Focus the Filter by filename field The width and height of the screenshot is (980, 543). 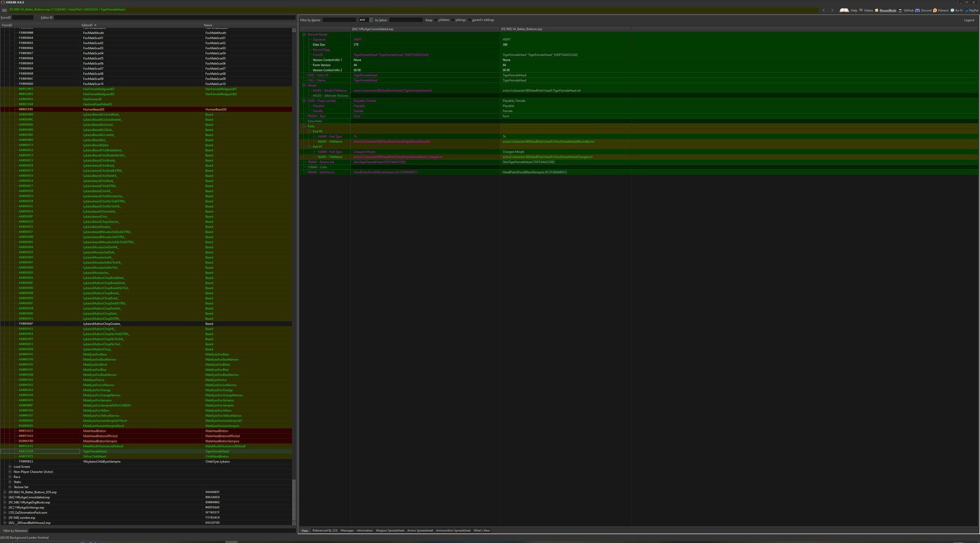click(x=161, y=531)
